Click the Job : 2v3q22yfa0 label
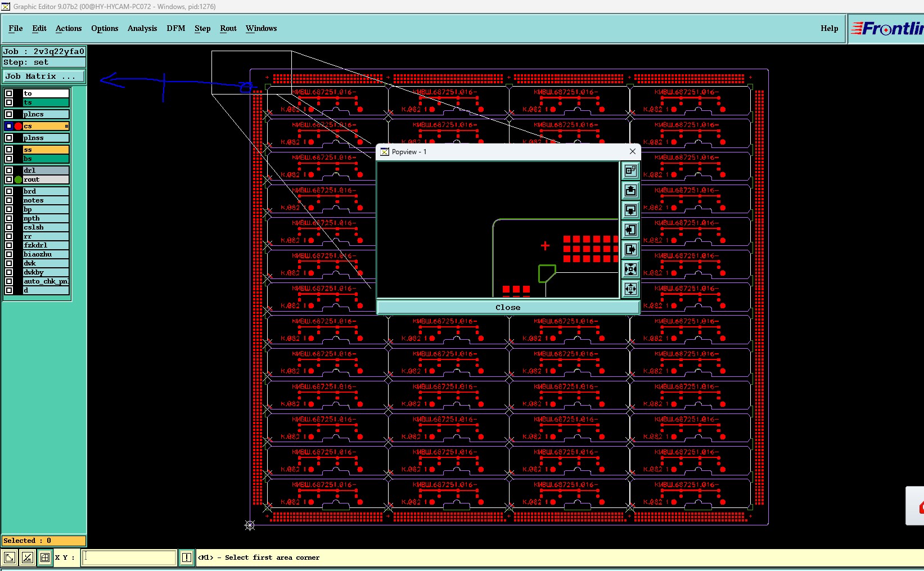This screenshot has width=924, height=571. (x=44, y=51)
